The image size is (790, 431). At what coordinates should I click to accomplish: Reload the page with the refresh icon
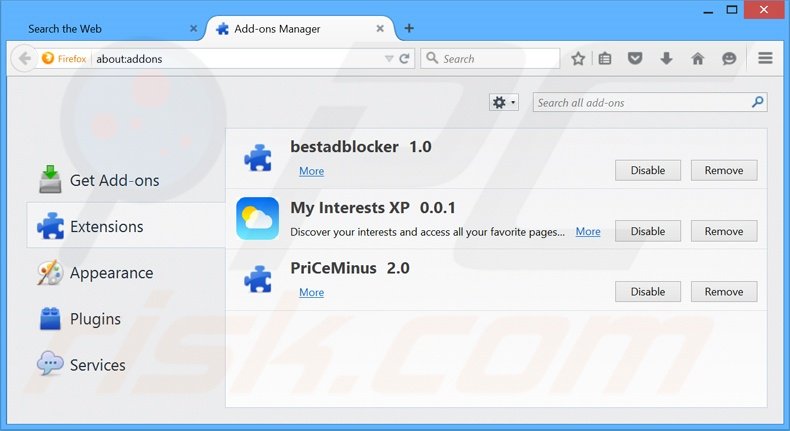(404, 59)
